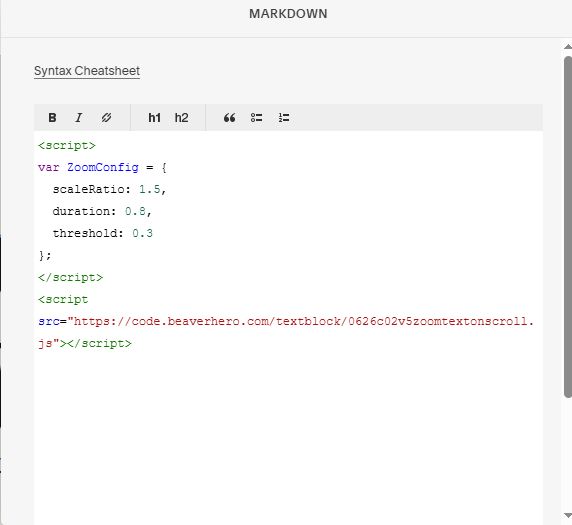Open the Syntax Cheatsheet link

87,71
